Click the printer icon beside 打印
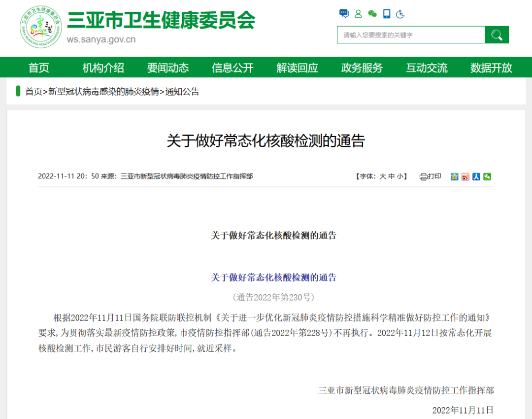This screenshot has width=532, height=419. [x=423, y=176]
